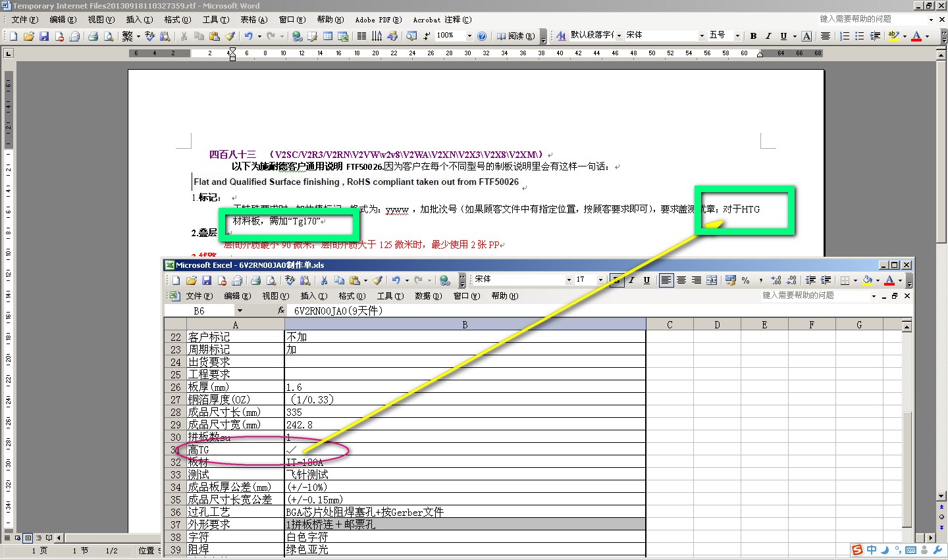The height and width of the screenshot is (560, 948).
Task: Insert a hyperlink via Word's globe icon
Action: 297,36
